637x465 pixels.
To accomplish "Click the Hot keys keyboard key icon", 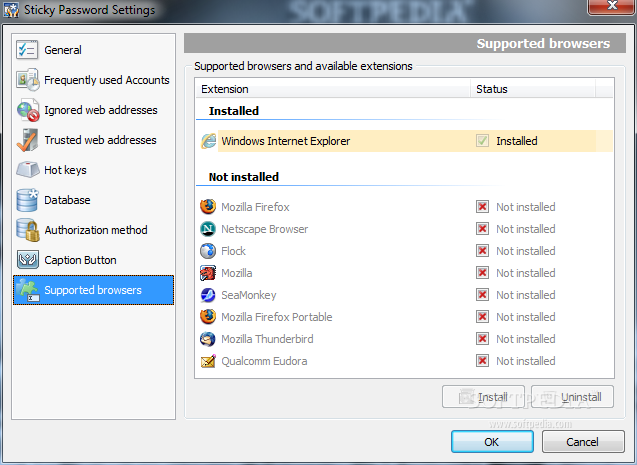I will click(28, 170).
